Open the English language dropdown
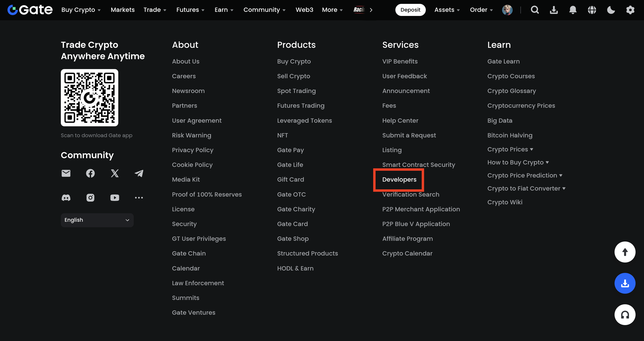 click(x=97, y=220)
